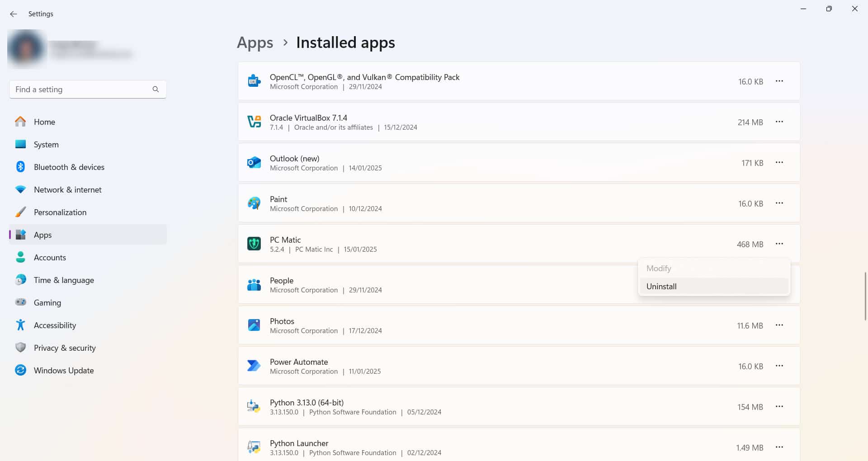Click the Installed apps heading

345,42
